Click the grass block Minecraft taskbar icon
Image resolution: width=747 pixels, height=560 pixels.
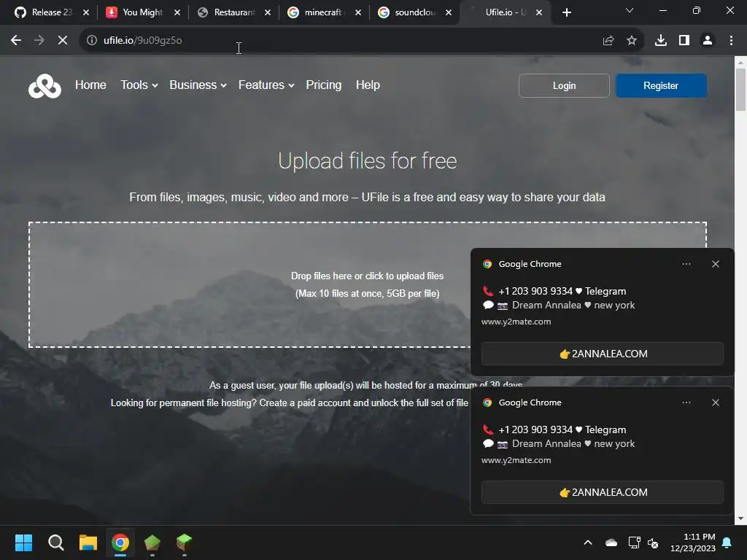click(x=185, y=542)
